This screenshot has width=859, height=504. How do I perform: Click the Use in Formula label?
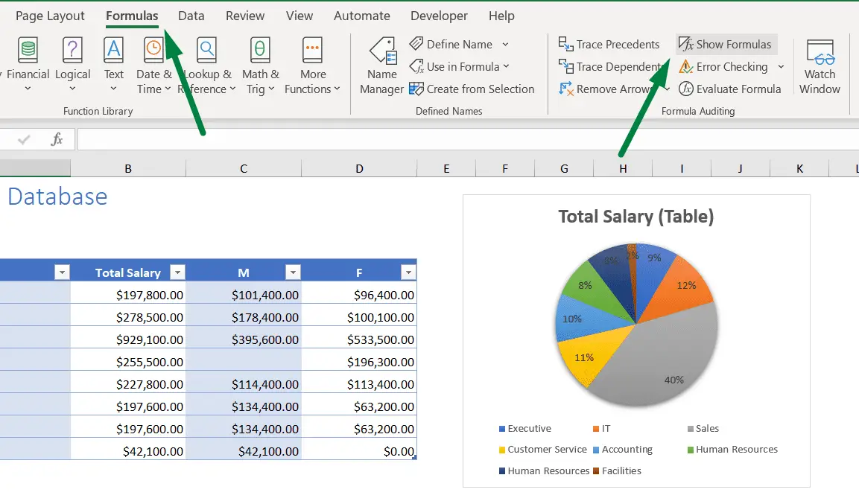463,67
